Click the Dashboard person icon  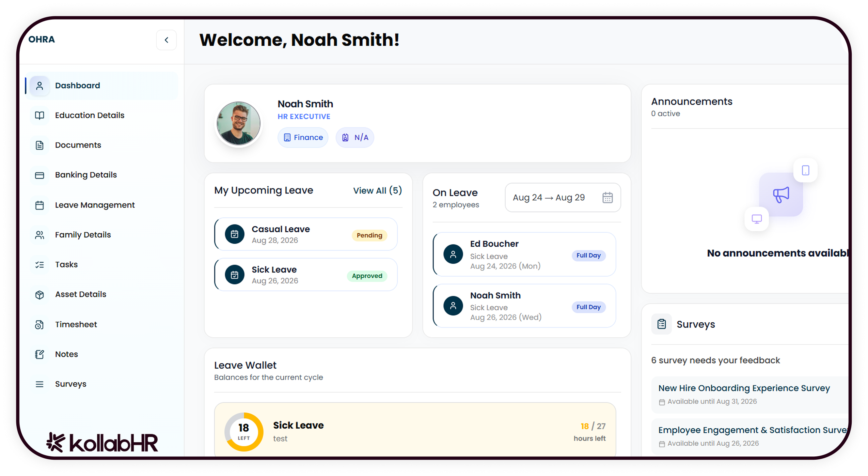[39, 85]
